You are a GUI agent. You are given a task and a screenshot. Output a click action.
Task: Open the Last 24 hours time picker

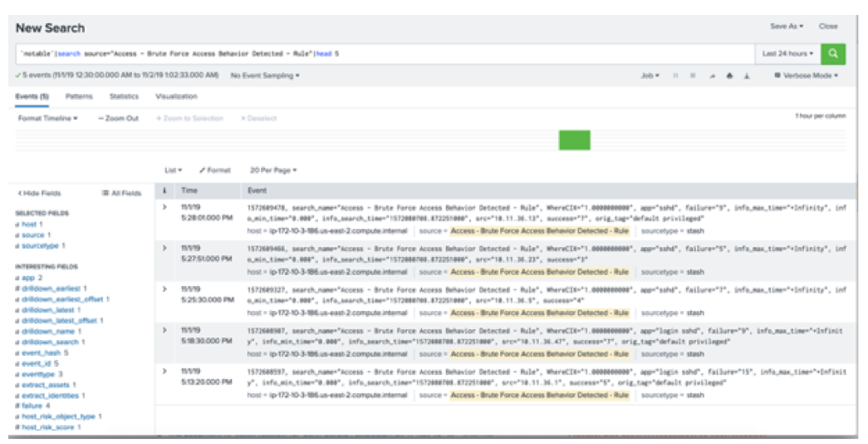coord(787,54)
